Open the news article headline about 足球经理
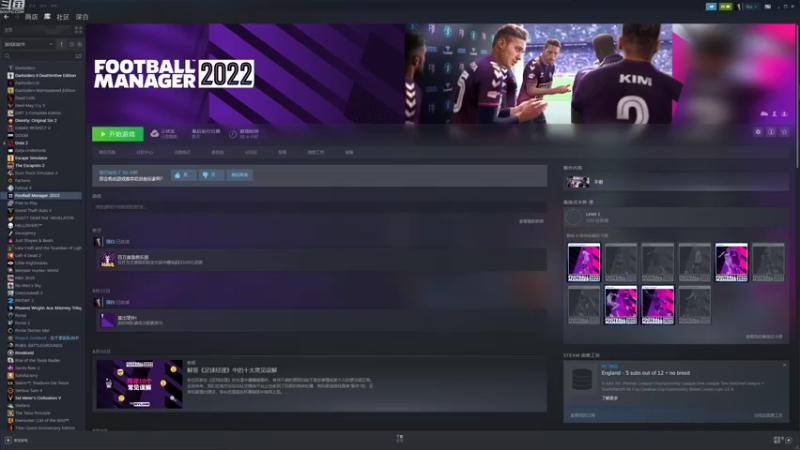The width and height of the screenshot is (800, 450). (x=232, y=370)
